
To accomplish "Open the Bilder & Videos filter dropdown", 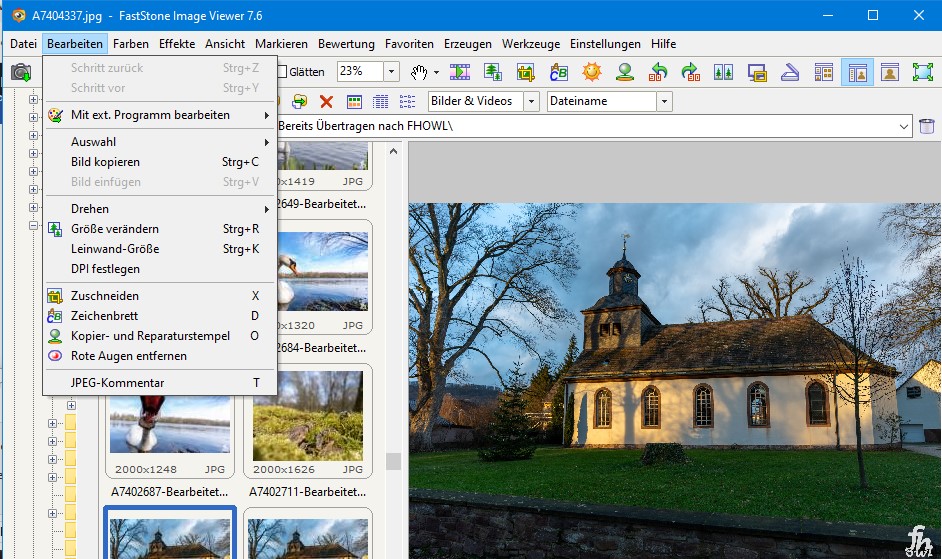I will click(x=531, y=102).
